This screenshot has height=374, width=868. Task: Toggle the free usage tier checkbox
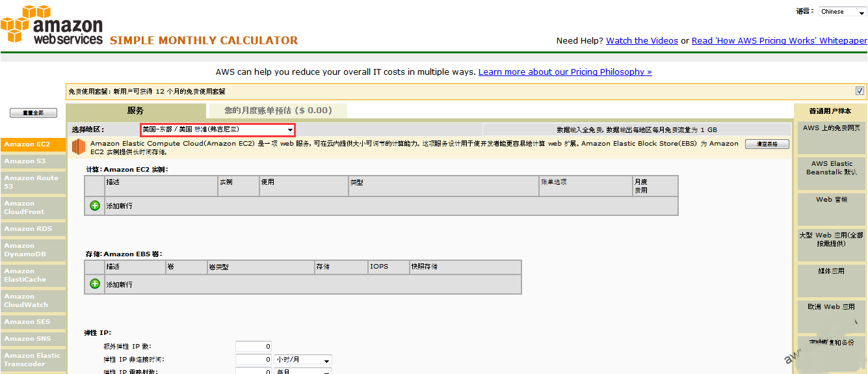pos(860,91)
